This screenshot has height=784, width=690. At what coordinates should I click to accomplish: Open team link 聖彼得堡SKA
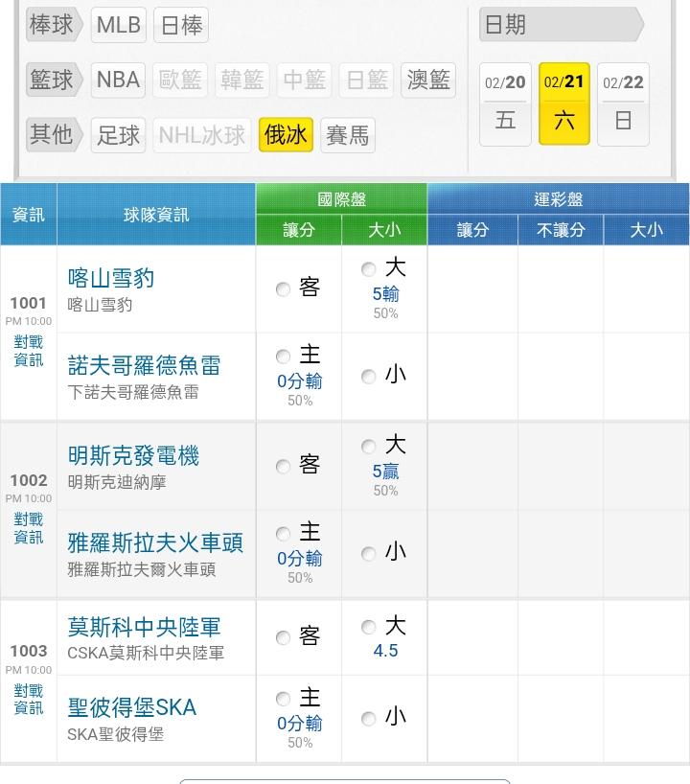click(132, 707)
